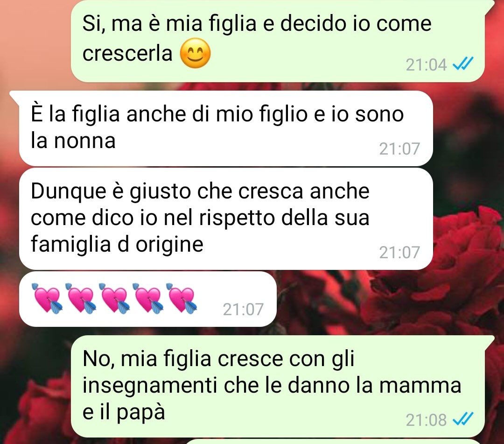Click the 21:07 timestamp beside "famiglia d origine"
The height and width of the screenshot is (444, 504).
coord(399,253)
